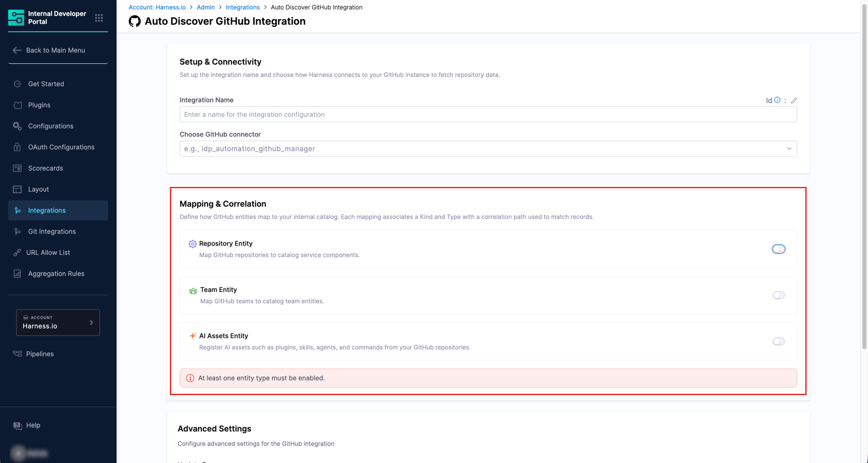Click the back arrow beside Main Menu
The image size is (868, 463).
coord(17,50)
